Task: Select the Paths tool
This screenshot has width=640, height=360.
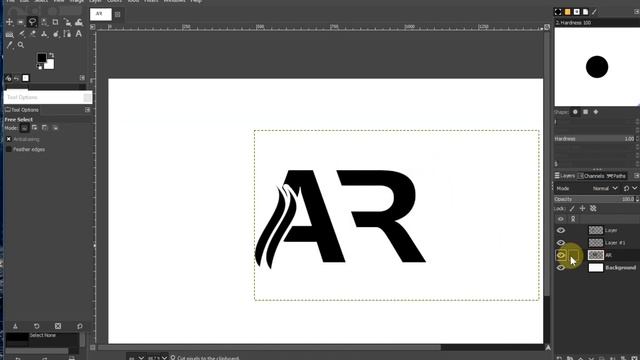Action: [x=67, y=34]
